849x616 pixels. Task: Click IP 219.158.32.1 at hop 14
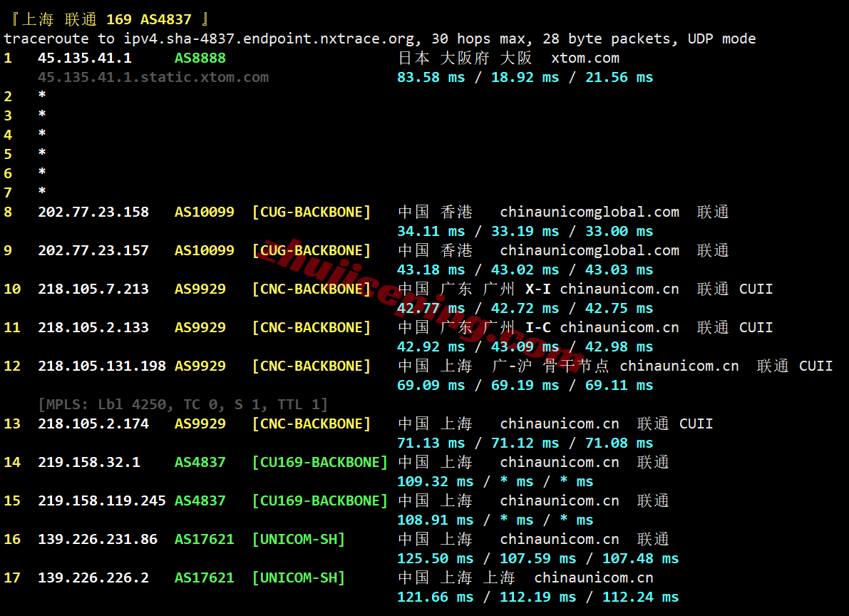(89, 462)
